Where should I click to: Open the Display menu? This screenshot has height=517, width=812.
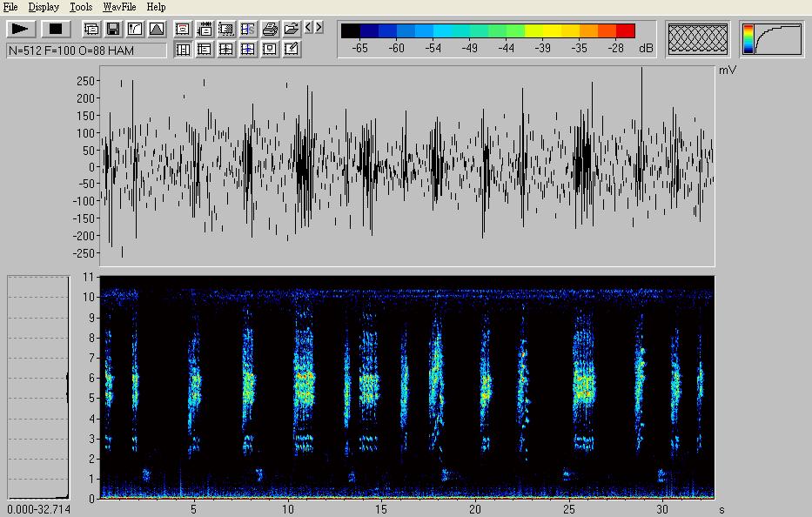(x=44, y=7)
